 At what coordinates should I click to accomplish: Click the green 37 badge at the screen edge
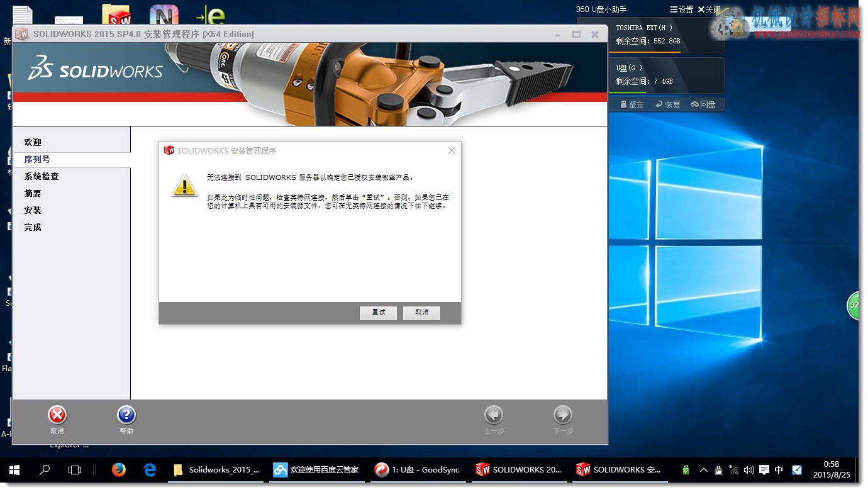click(854, 306)
